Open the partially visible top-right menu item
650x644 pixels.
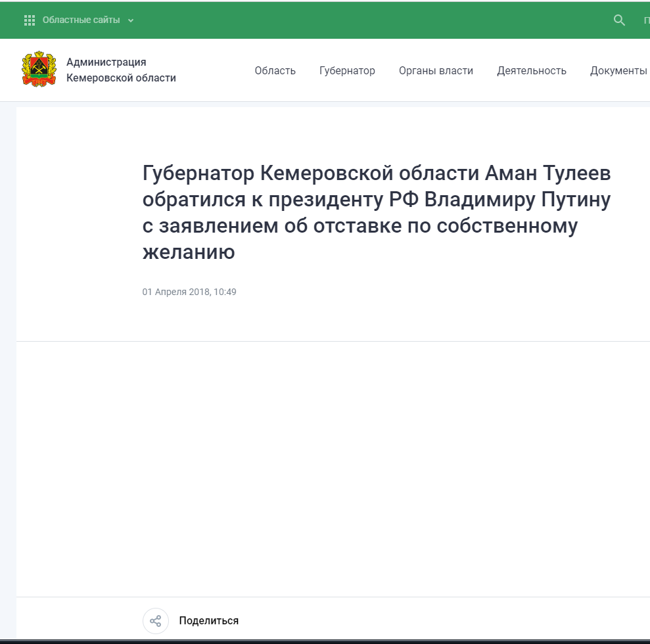coord(647,20)
